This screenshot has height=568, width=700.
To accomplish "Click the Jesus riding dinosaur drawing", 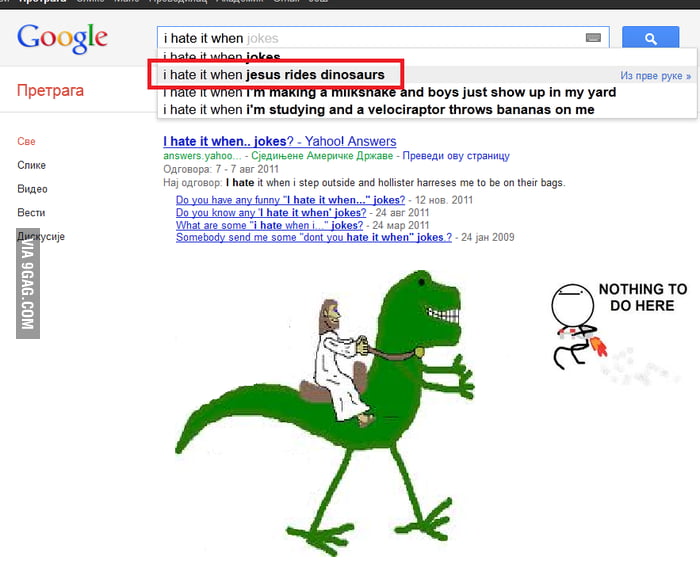I will [324, 412].
